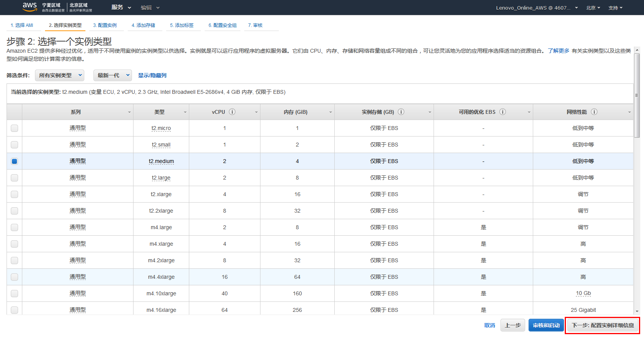Click the m4.10xlarge type cell

(161, 293)
